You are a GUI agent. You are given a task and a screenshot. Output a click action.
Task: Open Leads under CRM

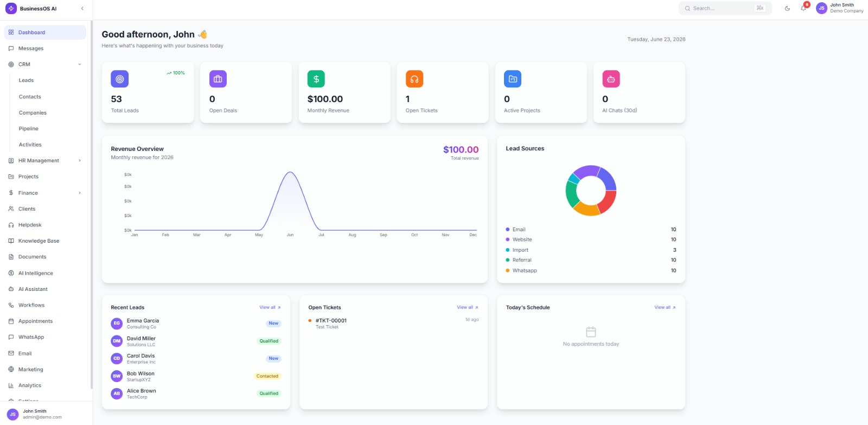26,80
